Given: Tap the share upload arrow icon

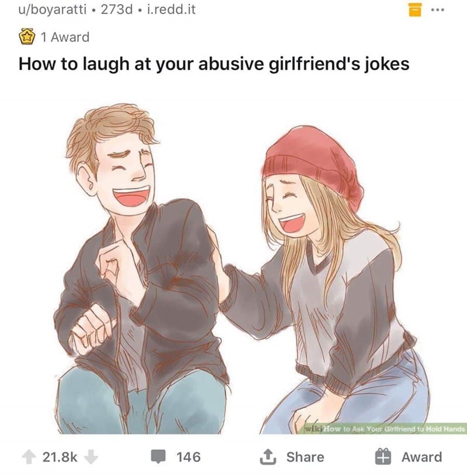Looking at the screenshot, I should (268, 457).
